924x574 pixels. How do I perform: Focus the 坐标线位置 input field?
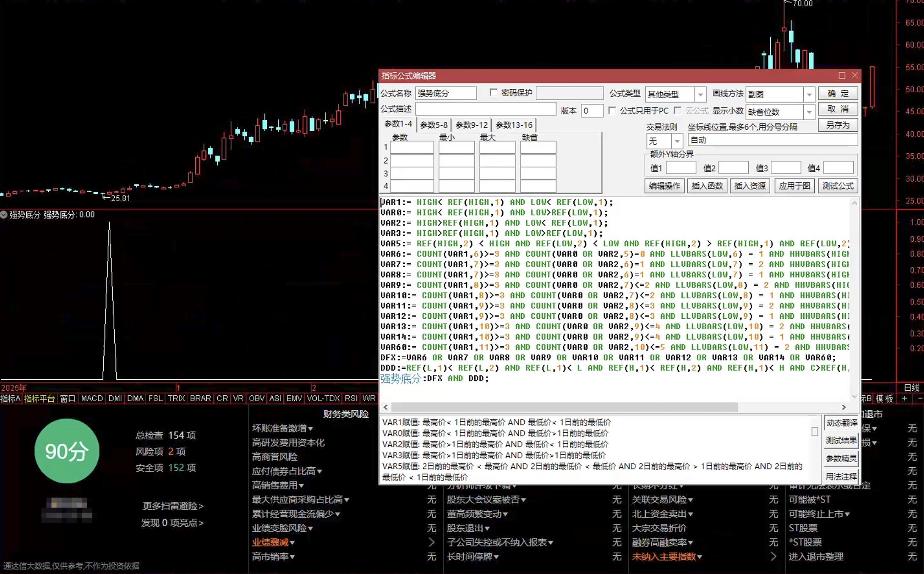[773, 140]
